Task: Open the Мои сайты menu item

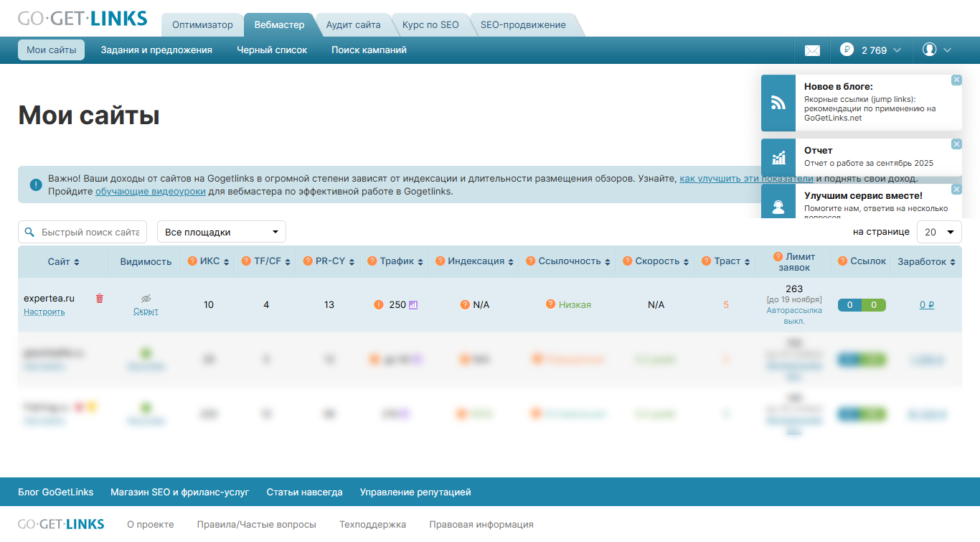Action: (x=52, y=50)
